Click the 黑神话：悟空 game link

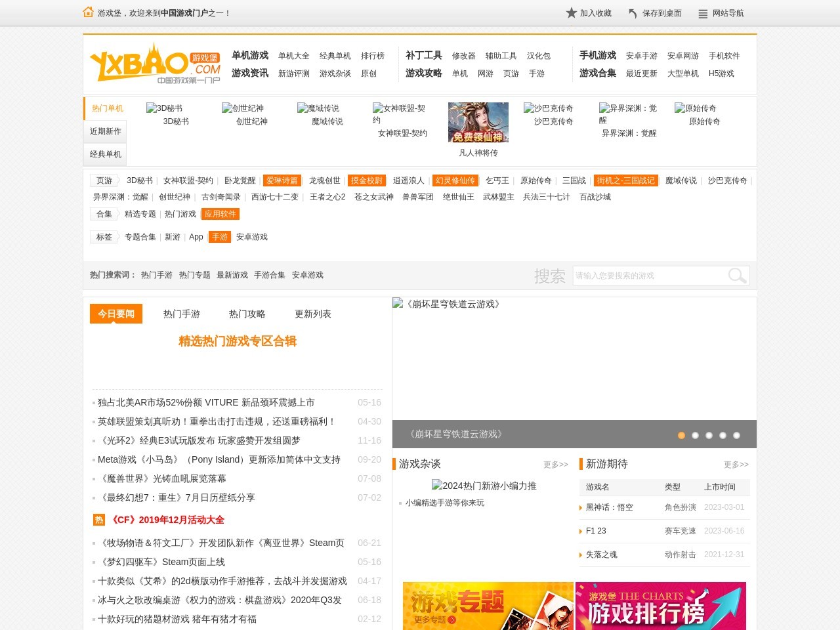(x=609, y=507)
